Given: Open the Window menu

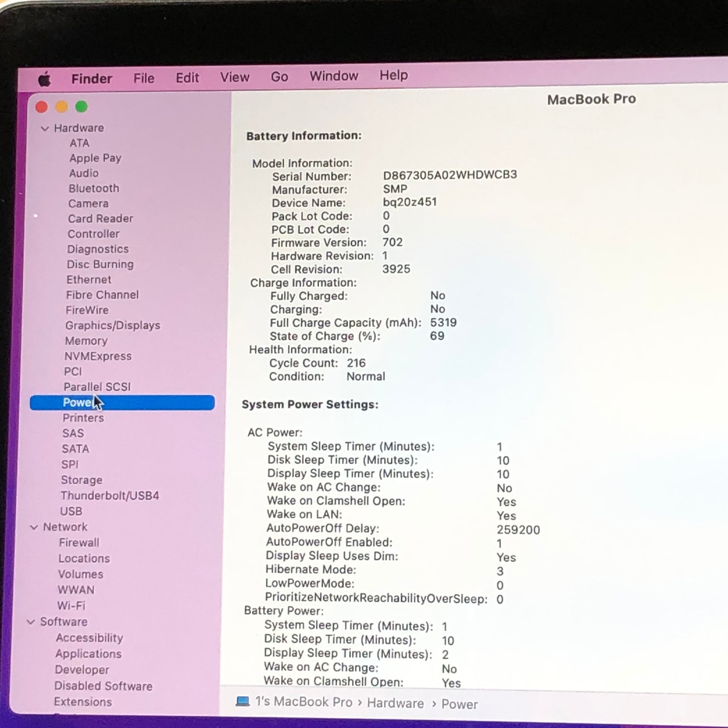Looking at the screenshot, I should point(334,76).
